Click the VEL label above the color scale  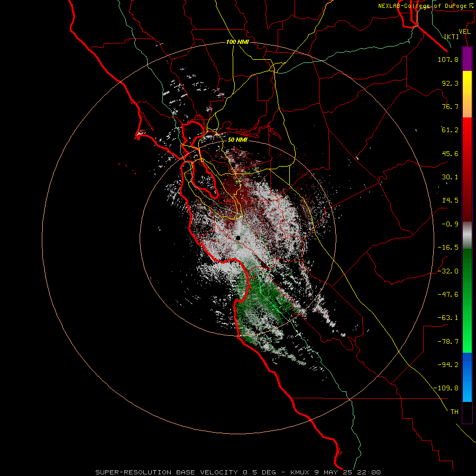coord(464,32)
